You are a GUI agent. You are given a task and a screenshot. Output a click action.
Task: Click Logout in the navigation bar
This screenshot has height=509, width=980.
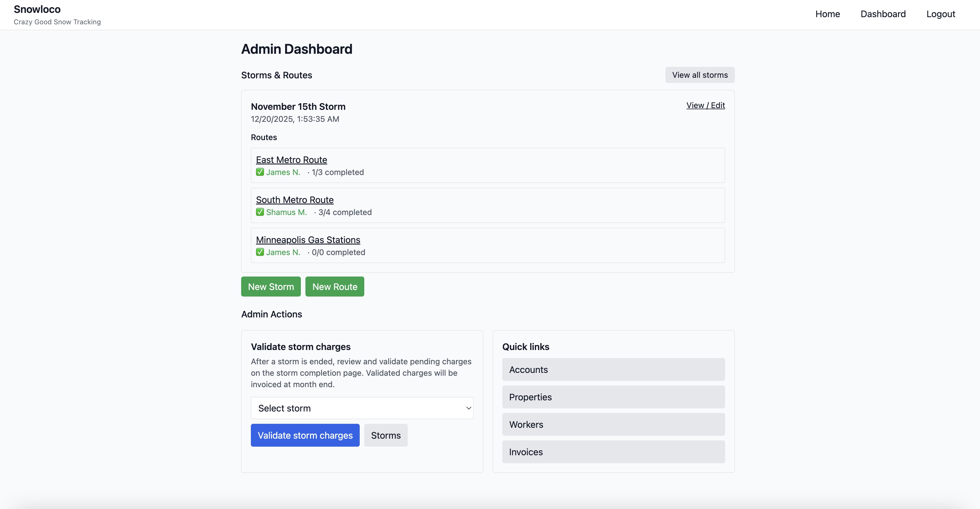point(941,14)
